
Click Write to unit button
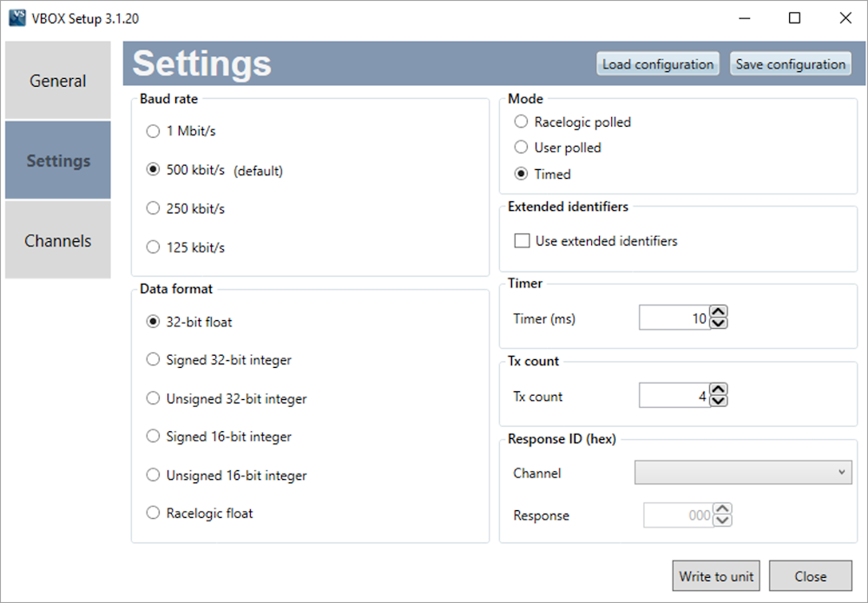click(716, 576)
